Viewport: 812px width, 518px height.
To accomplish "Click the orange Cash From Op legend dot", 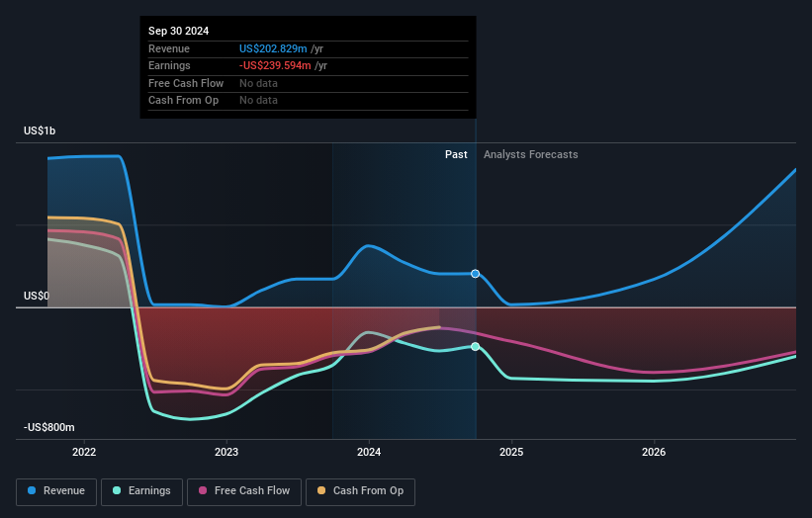I will 321,490.
